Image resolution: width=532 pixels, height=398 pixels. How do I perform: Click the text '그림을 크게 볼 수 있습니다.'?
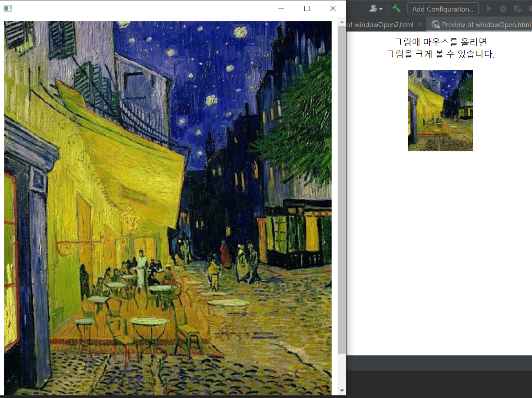tap(440, 55)
